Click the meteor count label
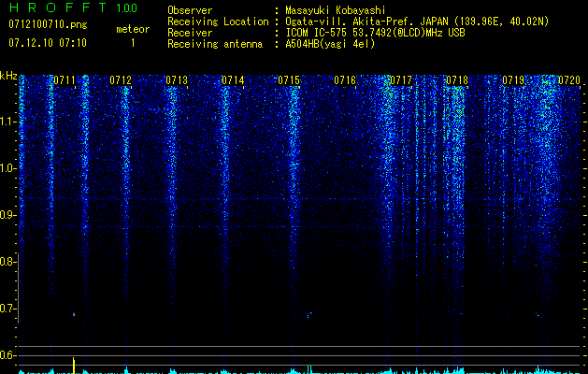Viewport: 588px width, 374px height. click(x=133, y=29)
